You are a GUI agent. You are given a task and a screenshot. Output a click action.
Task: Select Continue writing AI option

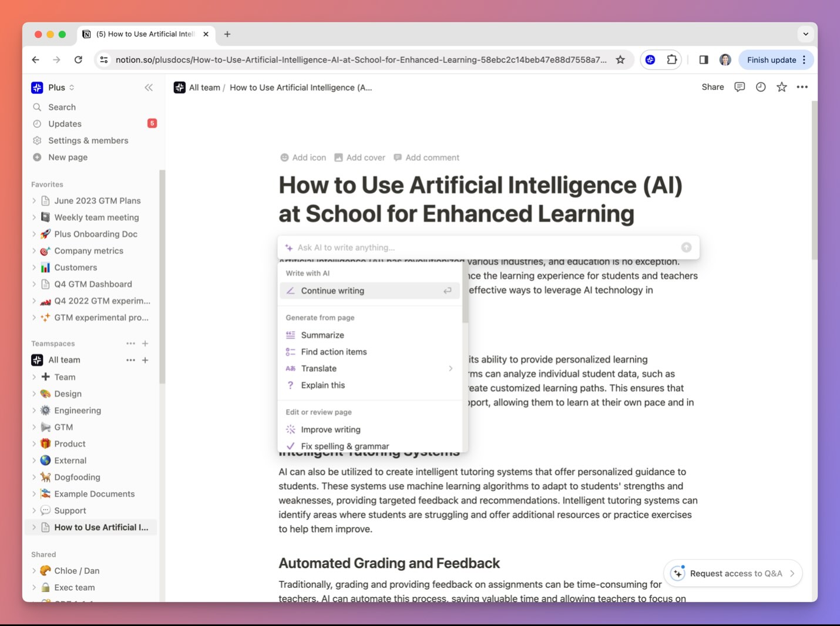click(x=369, y=291)
